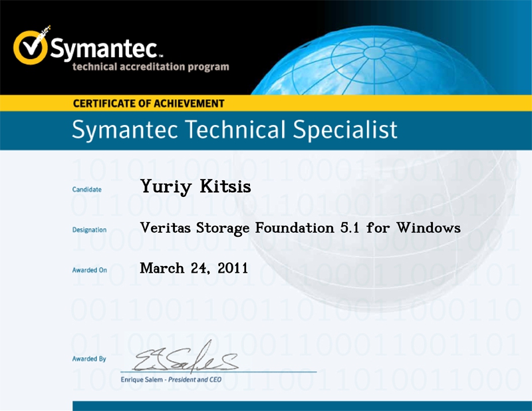Select the candidate name "Yuriy Kitsis"
The image size is (532, 411).
(x=196, y=187)
